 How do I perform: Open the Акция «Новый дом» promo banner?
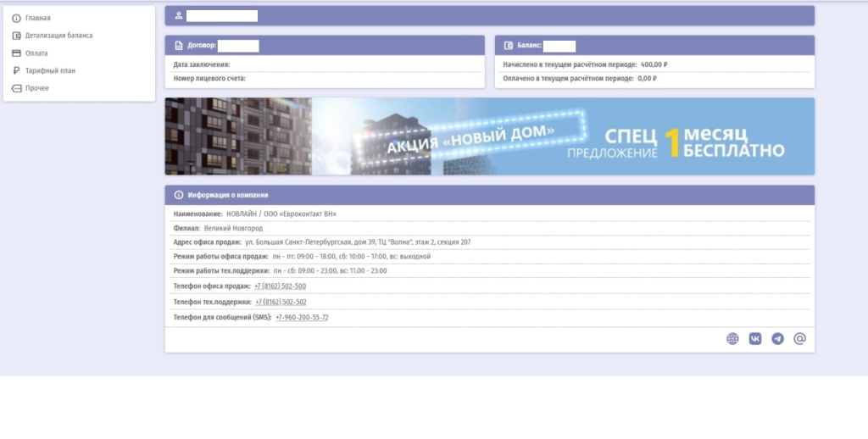[489, 136]
